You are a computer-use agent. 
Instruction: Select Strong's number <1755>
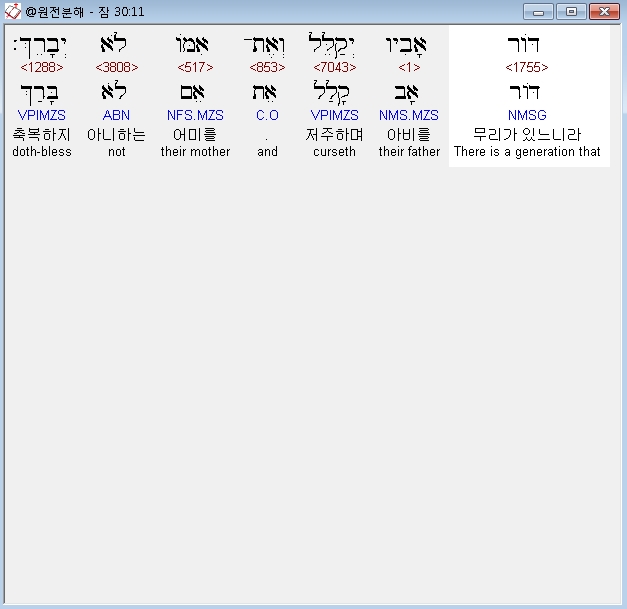coord(527,67)
